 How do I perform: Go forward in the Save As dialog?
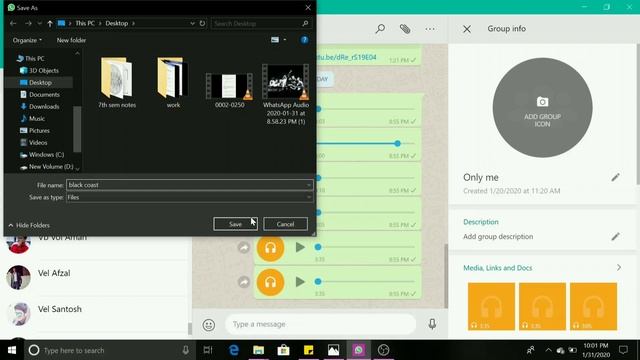[28, 23]
